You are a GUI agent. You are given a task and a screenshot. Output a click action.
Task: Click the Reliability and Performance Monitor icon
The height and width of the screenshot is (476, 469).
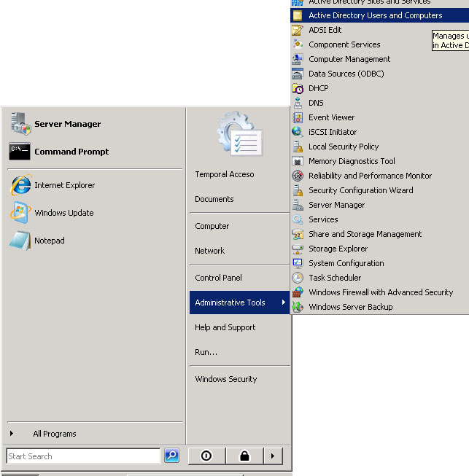(x=298, y=176)
